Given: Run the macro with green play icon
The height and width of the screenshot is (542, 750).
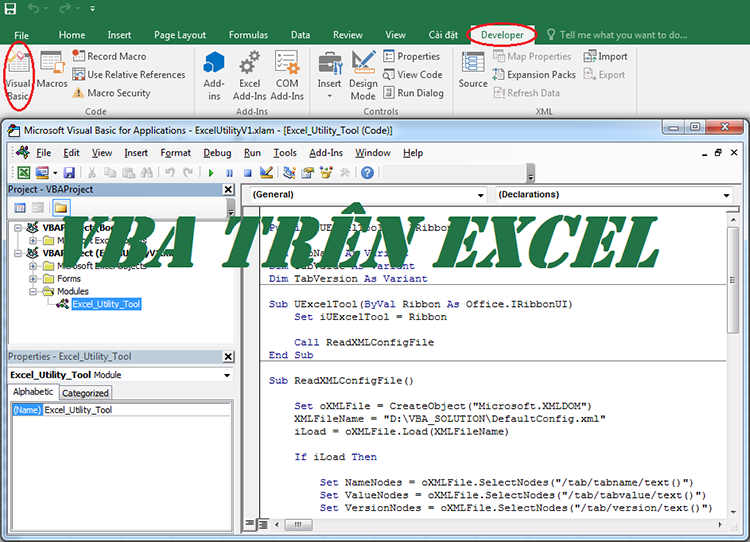Looking at the screenshot, I should tap(211, 173).
